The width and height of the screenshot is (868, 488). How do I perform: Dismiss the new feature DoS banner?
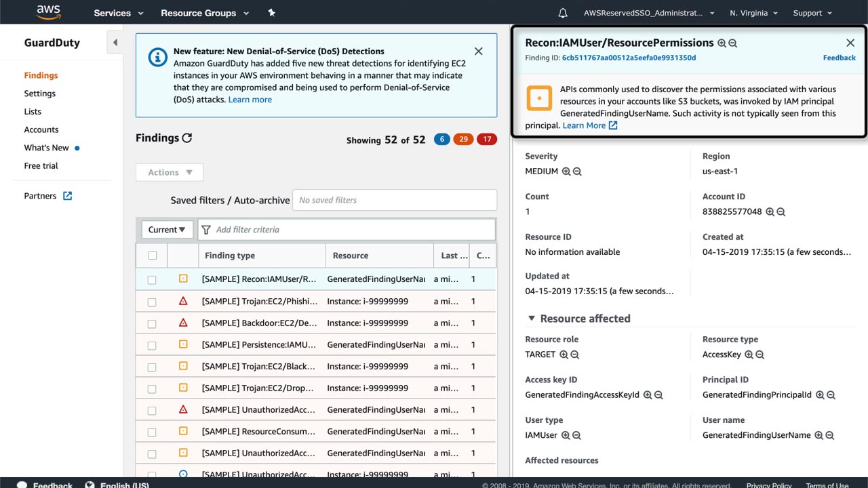(478, 52)
